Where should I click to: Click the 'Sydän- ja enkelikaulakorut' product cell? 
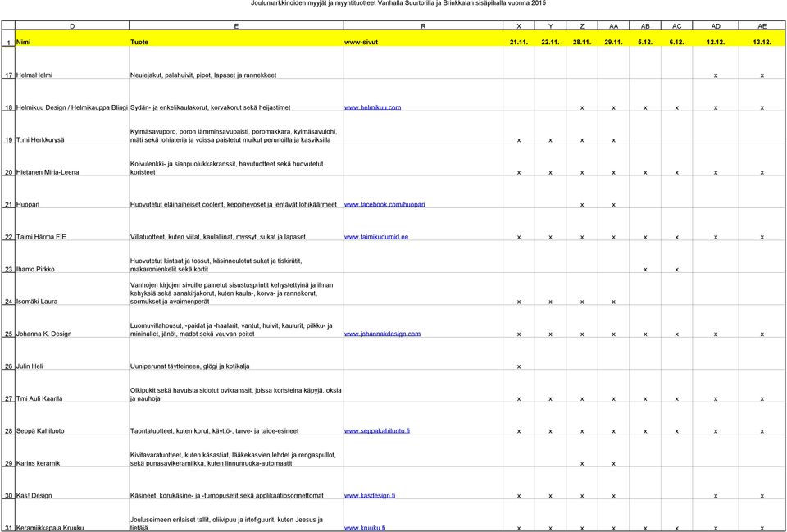[236, 95]
